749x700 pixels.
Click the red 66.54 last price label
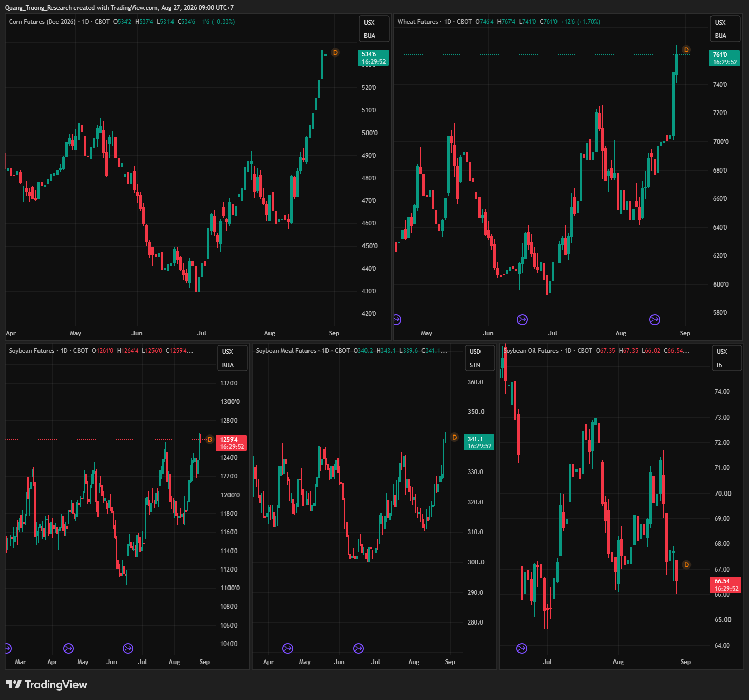(726, 585)
